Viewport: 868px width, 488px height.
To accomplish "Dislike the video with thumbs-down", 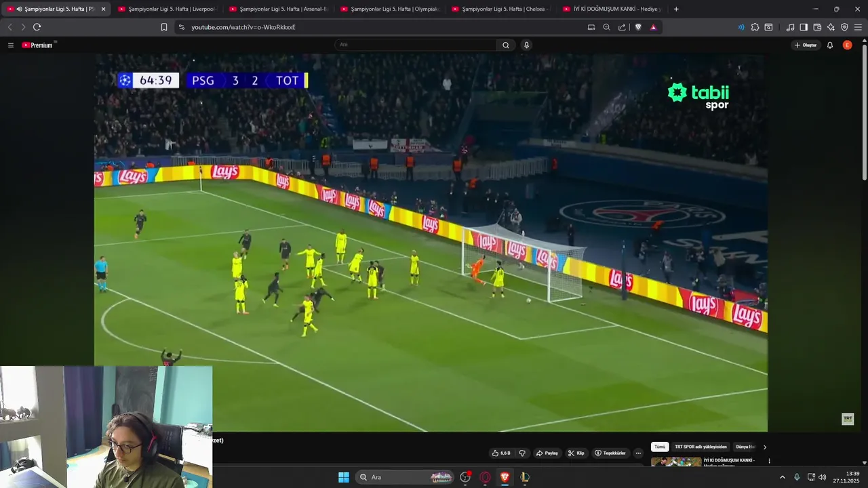I will click(x=522, y=453).
